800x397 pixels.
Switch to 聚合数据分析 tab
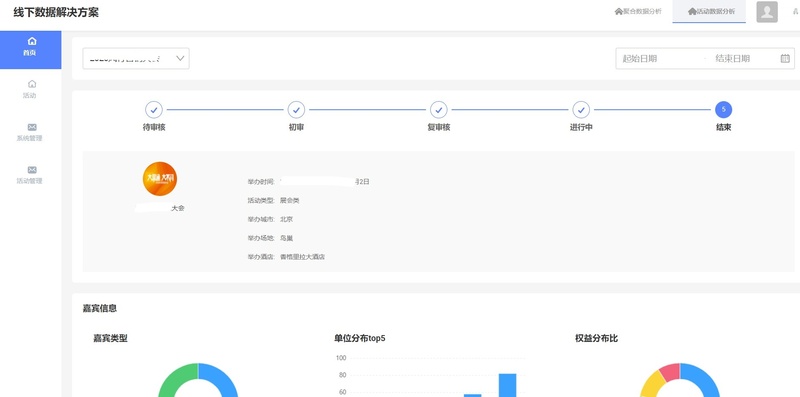tap(638, 11)
